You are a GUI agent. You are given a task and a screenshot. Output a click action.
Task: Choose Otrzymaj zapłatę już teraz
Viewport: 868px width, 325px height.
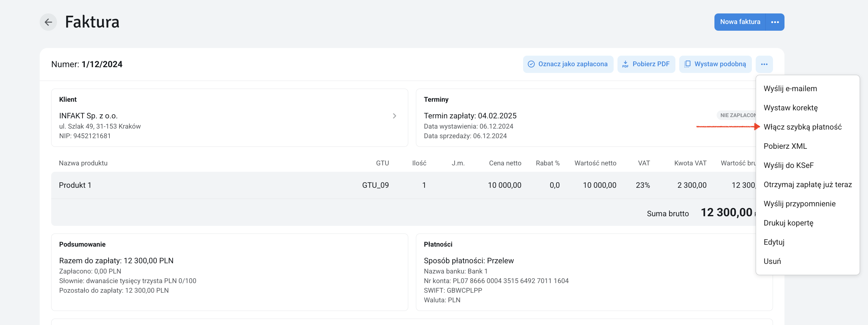pos(807,185)
